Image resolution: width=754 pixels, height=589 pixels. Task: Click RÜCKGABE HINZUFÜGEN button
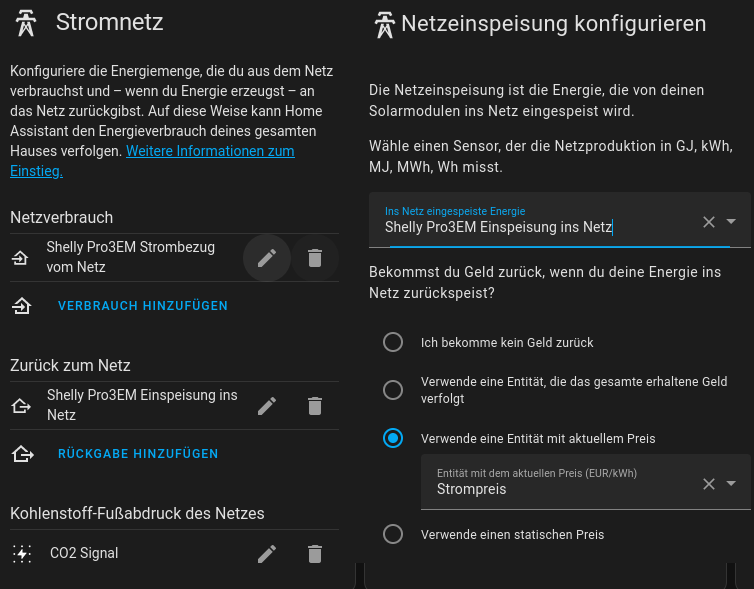pyautogui.click(x=138, y=454)
